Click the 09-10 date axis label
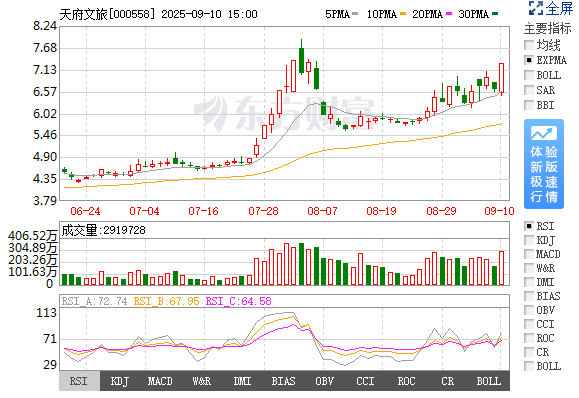The height and width of the screenshot is (398, 579). [499, 211]
